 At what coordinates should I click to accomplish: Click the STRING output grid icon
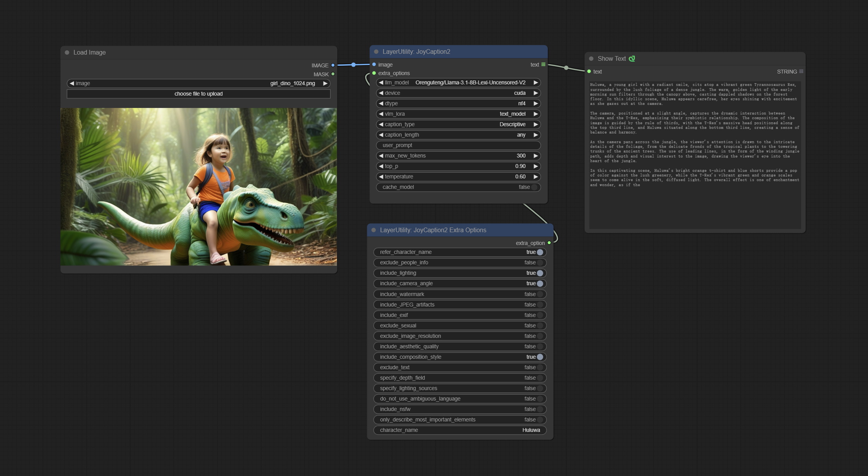801,72
